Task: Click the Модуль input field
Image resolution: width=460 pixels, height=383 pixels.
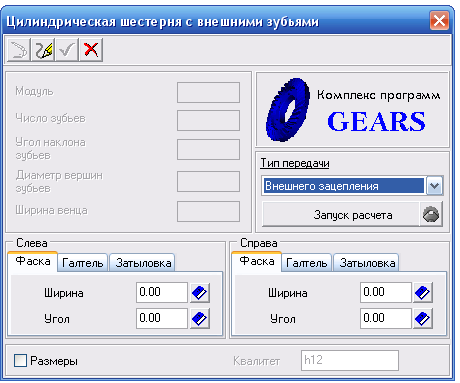Action: click(208, 93)
